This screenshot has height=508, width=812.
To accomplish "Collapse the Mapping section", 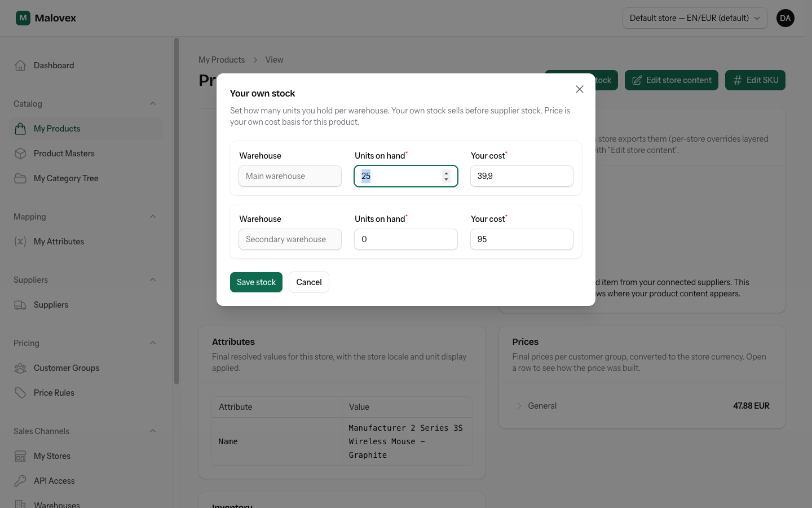I will point(153,217).
